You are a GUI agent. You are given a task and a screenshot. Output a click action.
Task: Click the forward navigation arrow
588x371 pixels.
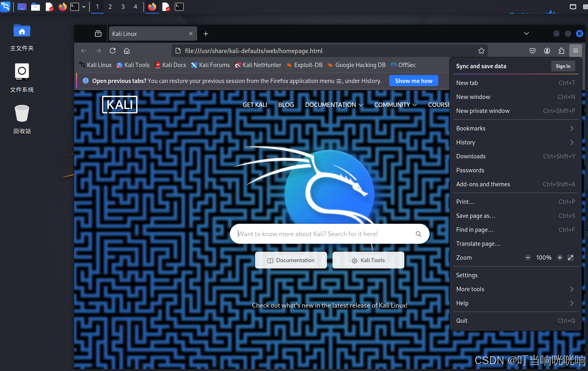point(98,51)
